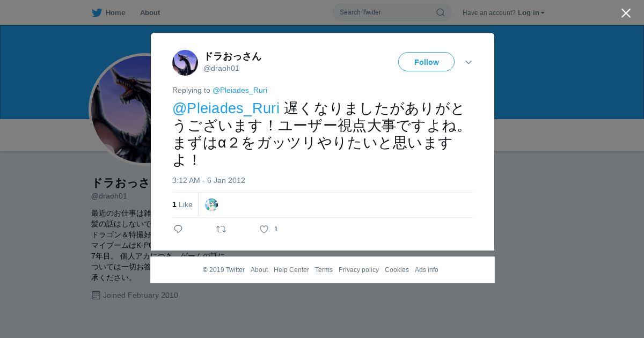Reply using the speech bubble icon

coord(178,229)
